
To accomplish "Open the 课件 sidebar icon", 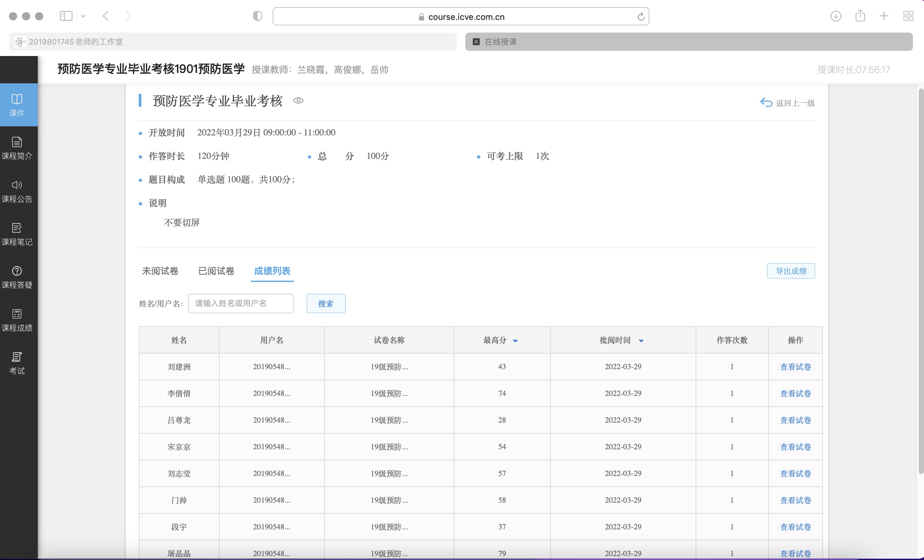I will click(17, 99).
